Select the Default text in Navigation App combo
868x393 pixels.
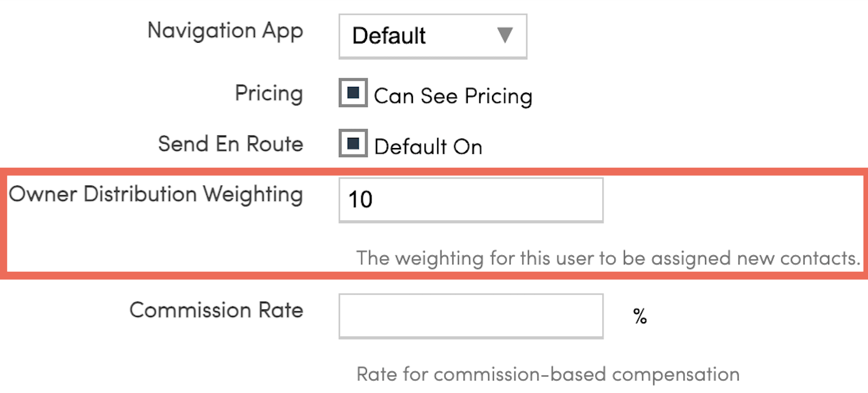point(389,36)
